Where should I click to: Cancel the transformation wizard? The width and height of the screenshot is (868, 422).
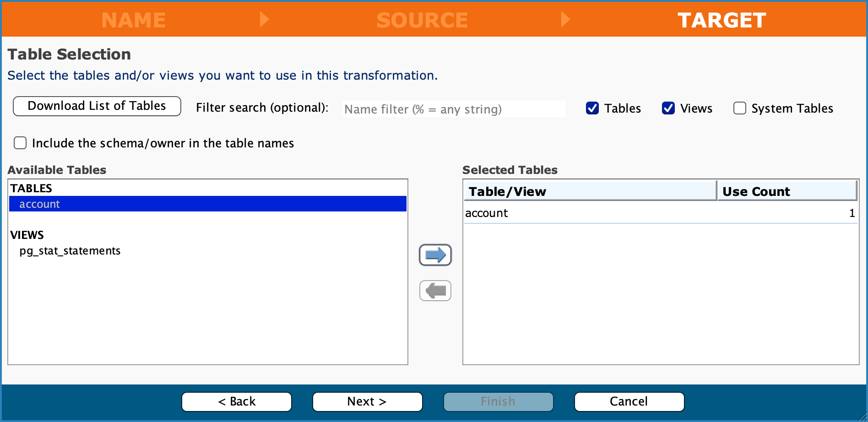tap(629, 401)
